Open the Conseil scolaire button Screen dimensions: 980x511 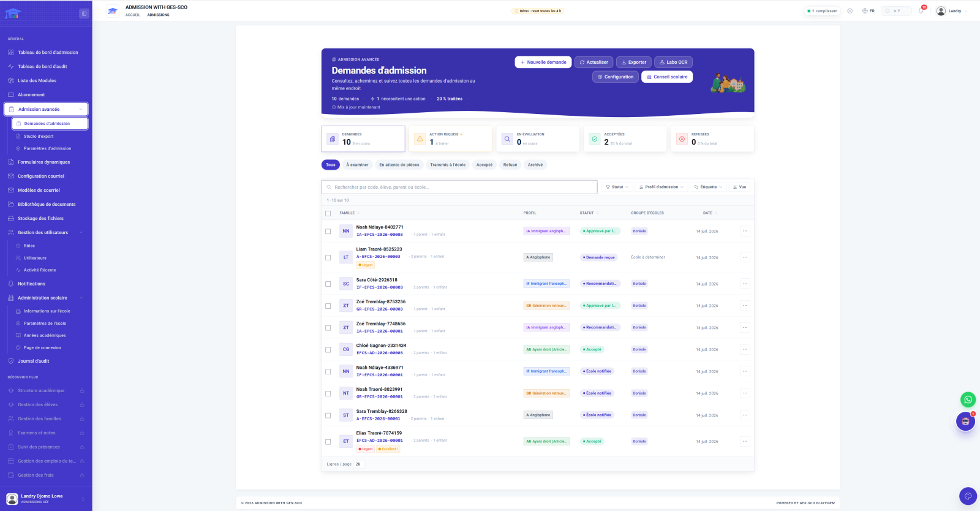(x=667, y=77)
